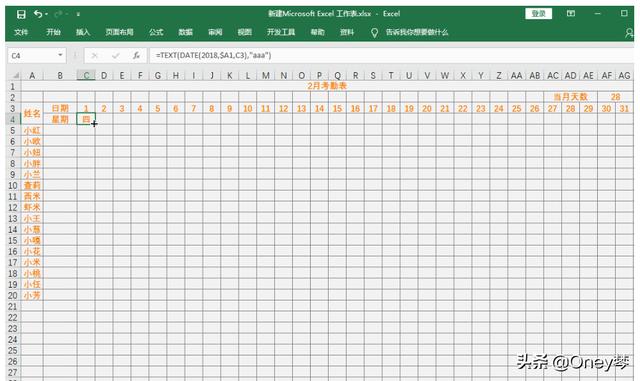The image size is (640, 381).
Task: Click date cell 15 in row 3
Action: point(337,109)
